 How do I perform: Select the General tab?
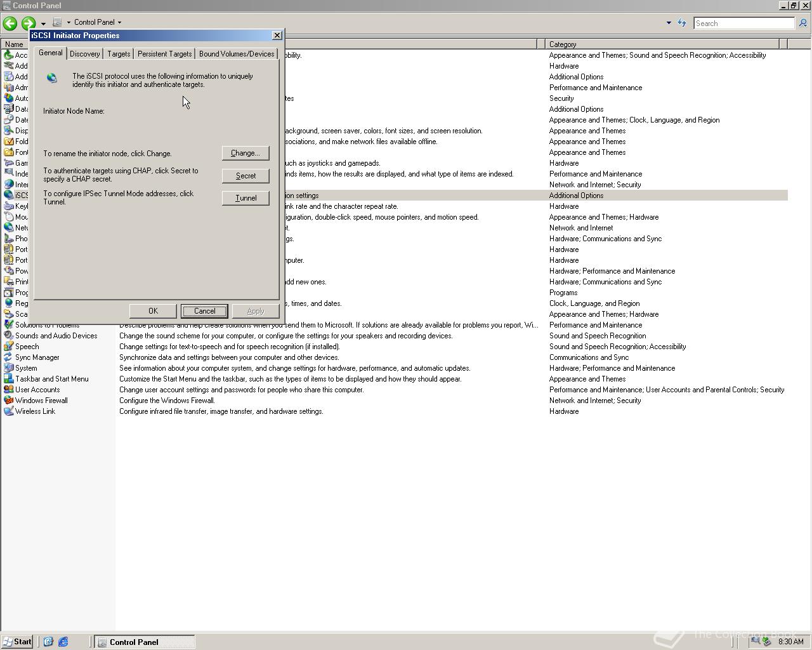click(x=50, y=53)
